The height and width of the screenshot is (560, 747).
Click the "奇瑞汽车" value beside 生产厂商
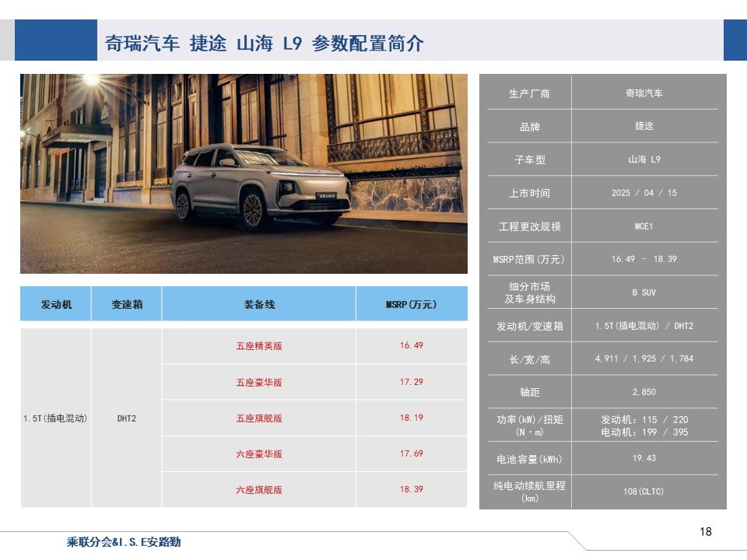pos(644,93)
